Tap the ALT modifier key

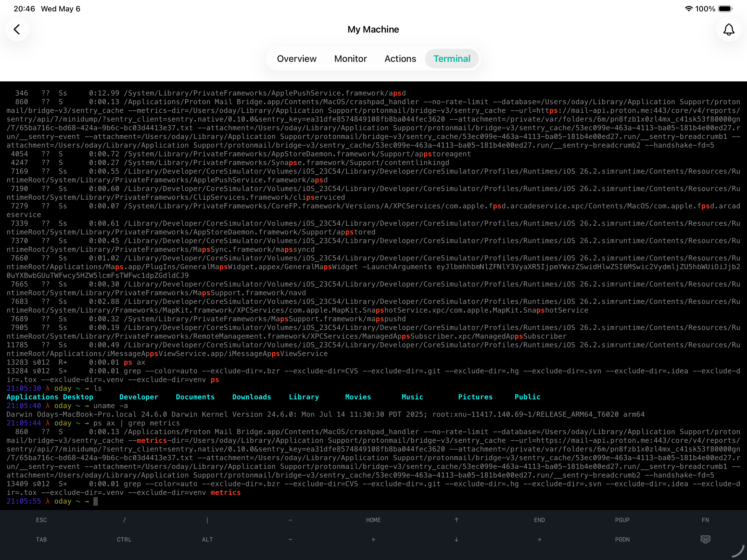207,540
